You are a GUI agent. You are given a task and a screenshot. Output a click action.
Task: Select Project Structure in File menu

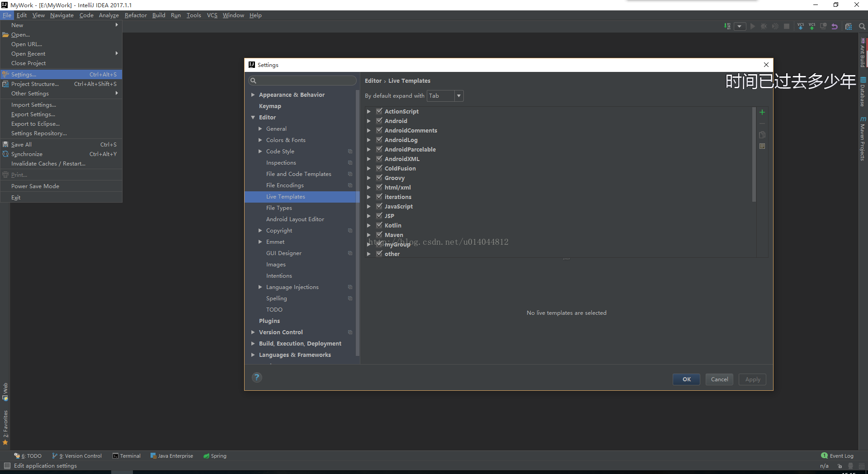tap(61, 84)
